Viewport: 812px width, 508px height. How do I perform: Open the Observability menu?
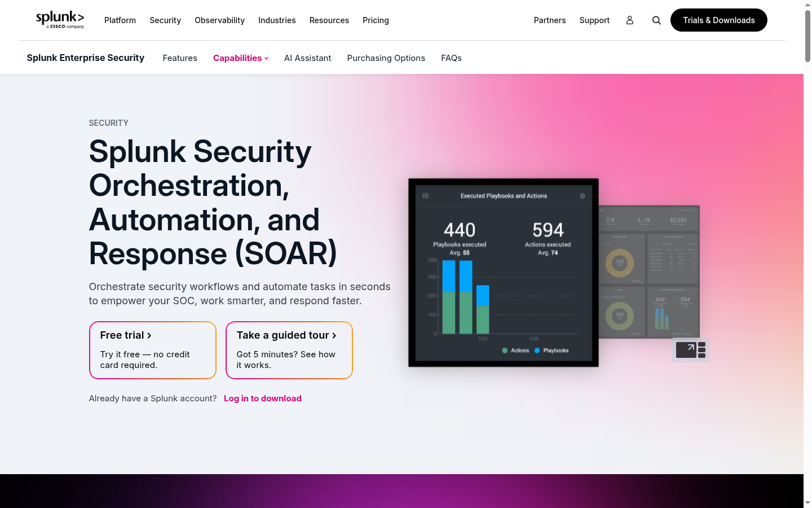219,20
